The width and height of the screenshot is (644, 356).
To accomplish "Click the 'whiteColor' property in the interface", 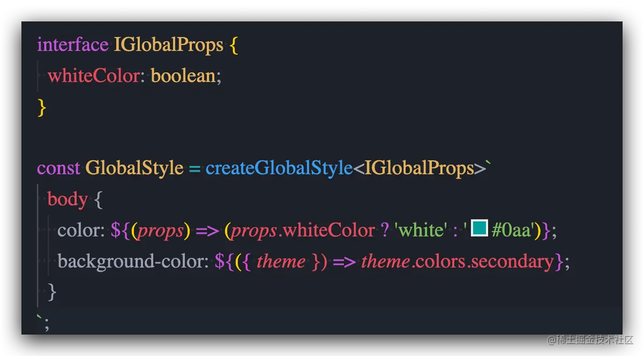I will 94,76.
